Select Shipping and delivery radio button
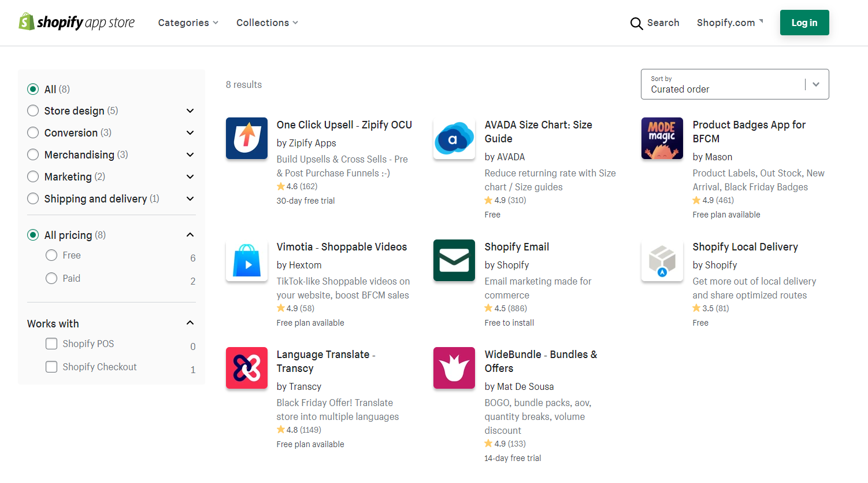This screenshot has height=483, width=868. [33, 198]
